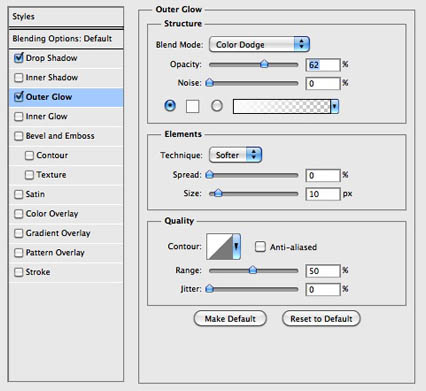Select the Bevel and Emboss effect row
This screenshot has height=391, width=426.
tap(66, 136)
